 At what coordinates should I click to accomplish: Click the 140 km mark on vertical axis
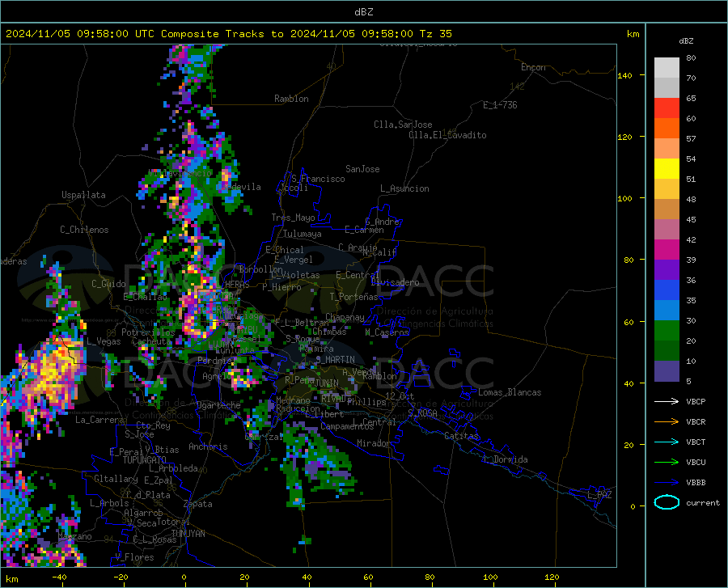tap(624, 75)
